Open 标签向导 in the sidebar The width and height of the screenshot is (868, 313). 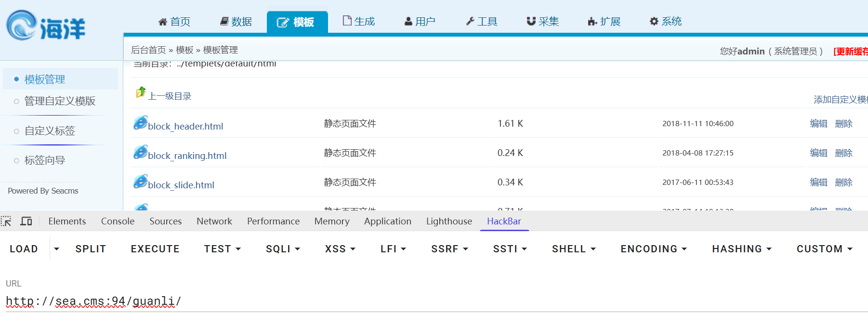point(45,160)
